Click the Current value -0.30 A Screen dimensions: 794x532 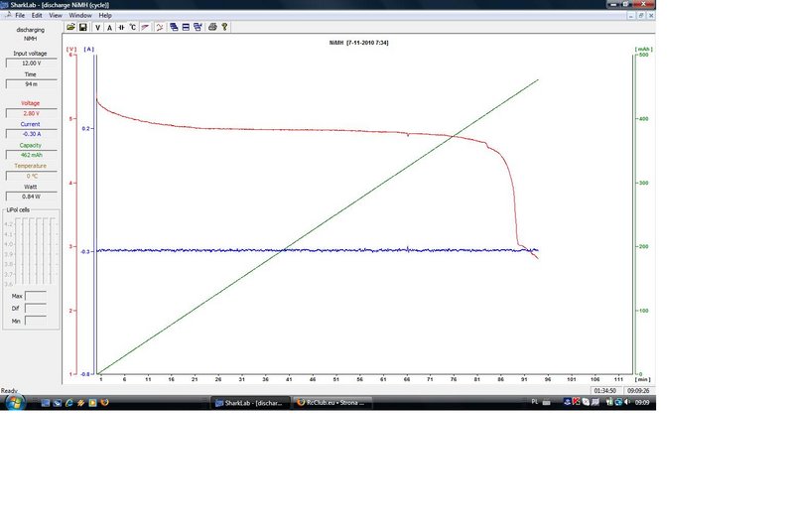pos(32,134)
